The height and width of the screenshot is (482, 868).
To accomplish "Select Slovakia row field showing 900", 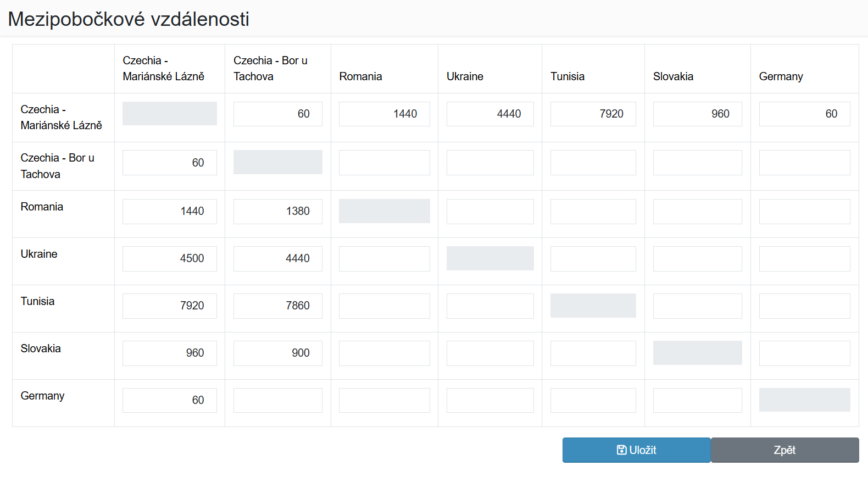I will click(278, 353).
